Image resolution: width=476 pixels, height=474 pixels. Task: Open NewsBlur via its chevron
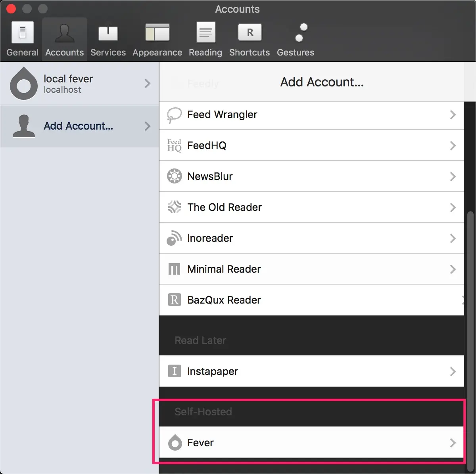click(x=453, y=176)
